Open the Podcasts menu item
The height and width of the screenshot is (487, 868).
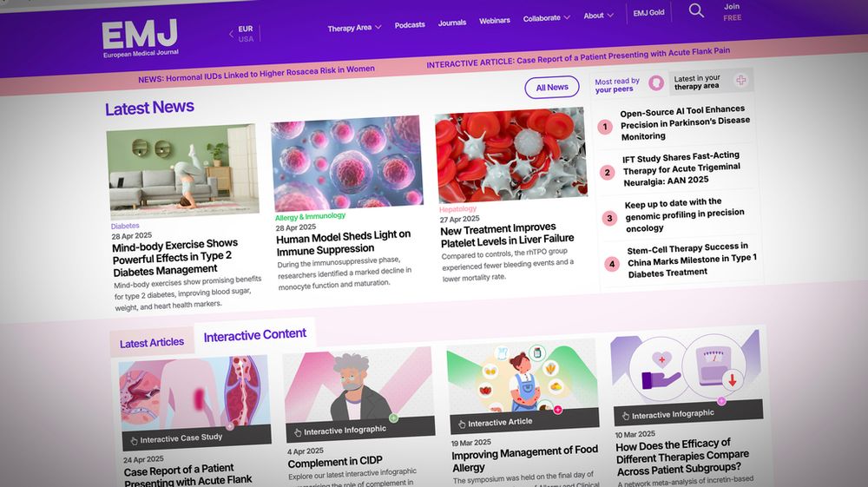[x=410, y=25]
